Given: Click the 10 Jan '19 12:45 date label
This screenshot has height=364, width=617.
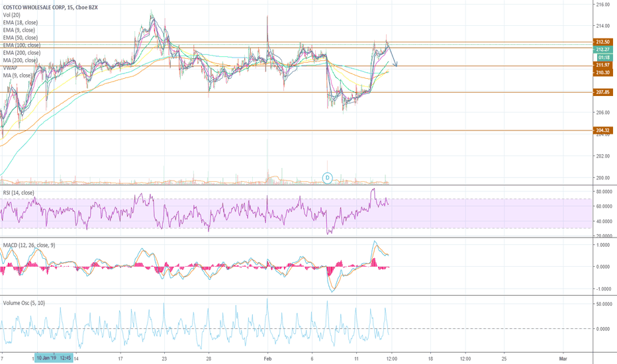Looking at the screenshot, I should [54, 358].
